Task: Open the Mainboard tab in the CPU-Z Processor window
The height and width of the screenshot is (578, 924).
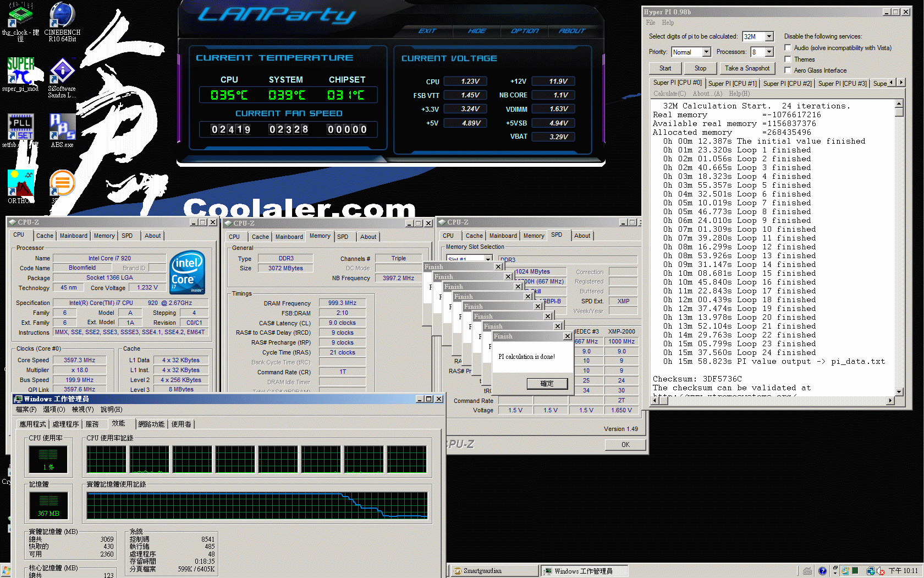Action: pos(74,236)
